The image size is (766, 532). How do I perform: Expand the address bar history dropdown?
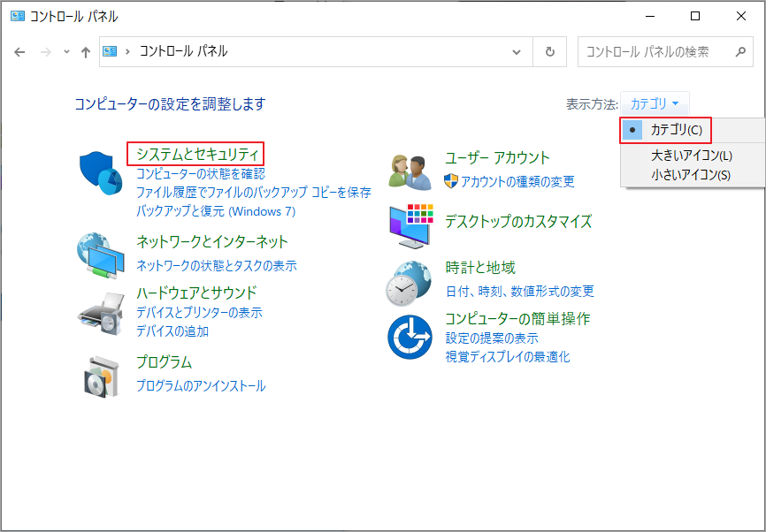517,52
